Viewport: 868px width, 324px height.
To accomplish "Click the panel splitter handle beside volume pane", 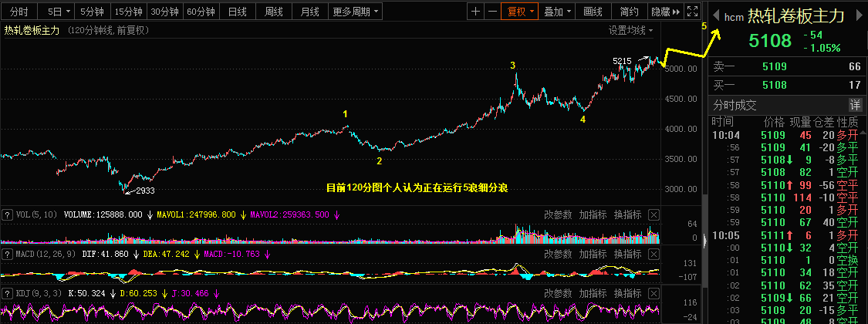I will (x=704, y=241).
